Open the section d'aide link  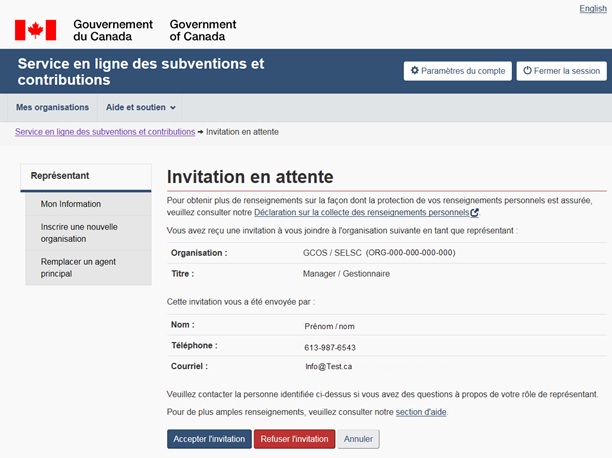tap(421, 412)
